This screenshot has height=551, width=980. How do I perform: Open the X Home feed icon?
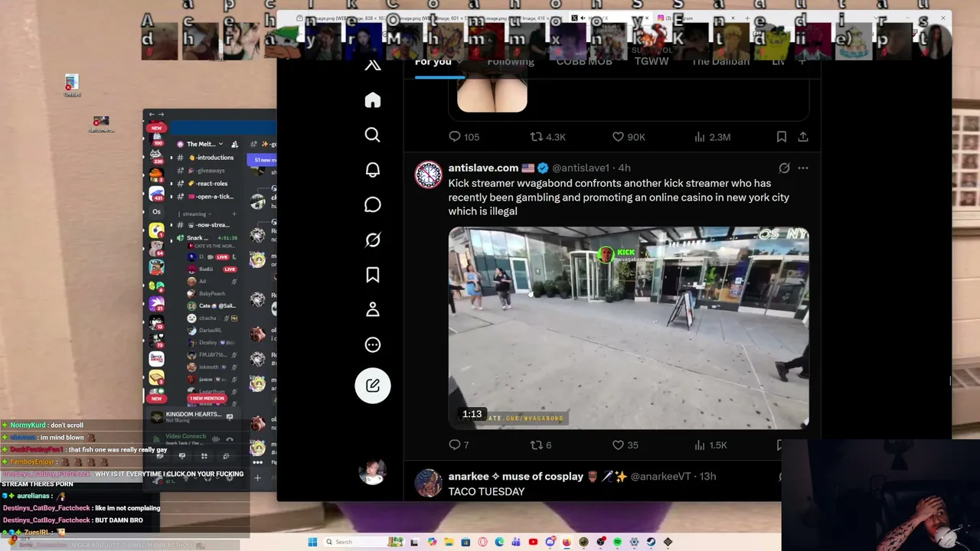(x=372, y=100)
